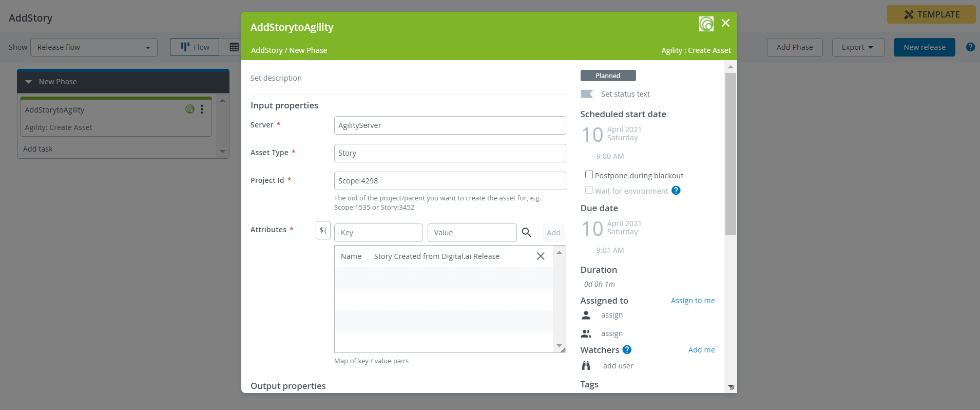The image size is (980, 410).
Task: Open help for Wait for environment
Action: (x=676, y=191)
